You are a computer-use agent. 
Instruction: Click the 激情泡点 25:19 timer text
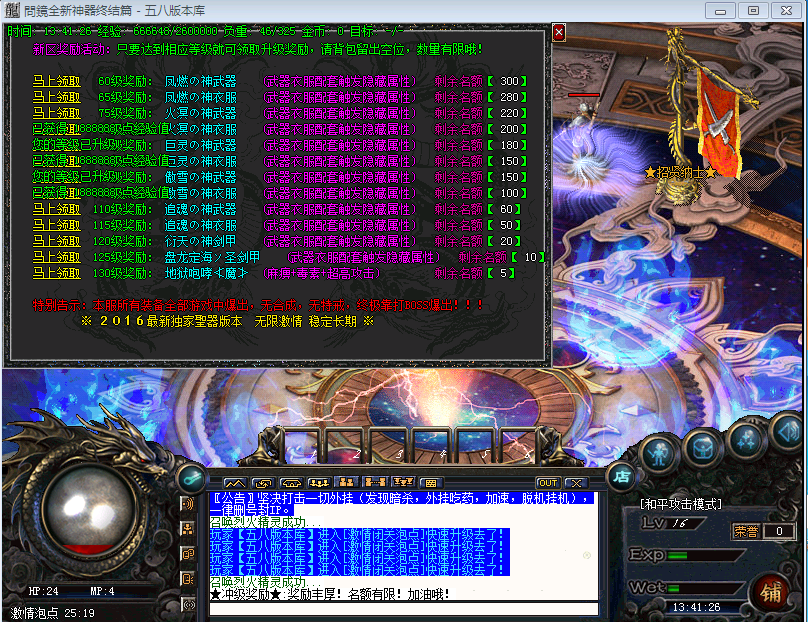[53, 613]
